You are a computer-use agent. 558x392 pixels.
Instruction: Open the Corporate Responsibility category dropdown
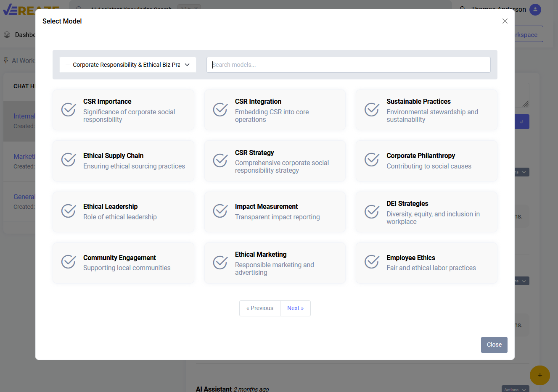click(128, 65)
